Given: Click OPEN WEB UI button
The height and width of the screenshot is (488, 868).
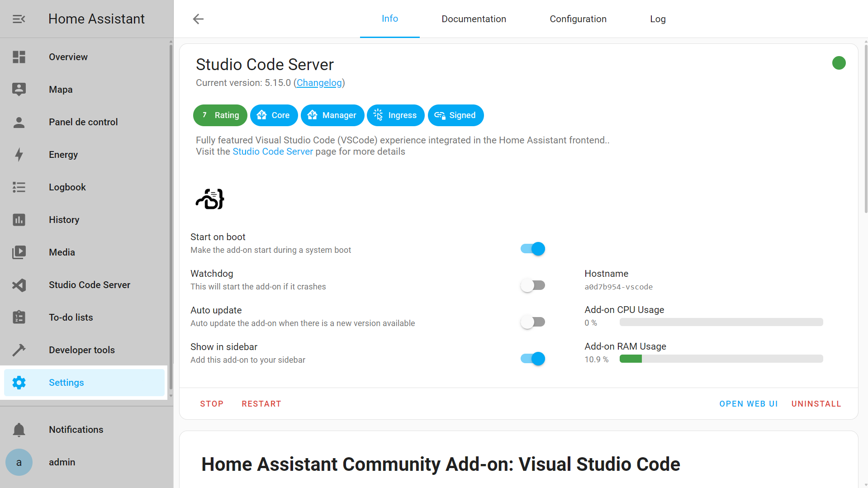Looking at the screenshot, I should (749, 404).
